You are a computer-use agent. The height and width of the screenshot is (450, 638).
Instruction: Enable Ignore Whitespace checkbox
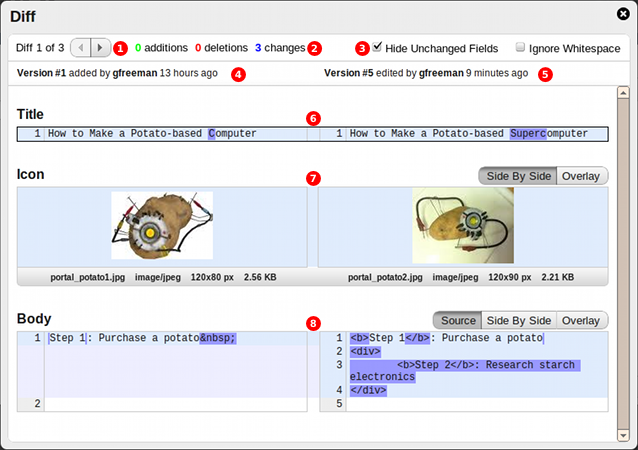click(520, 47)
